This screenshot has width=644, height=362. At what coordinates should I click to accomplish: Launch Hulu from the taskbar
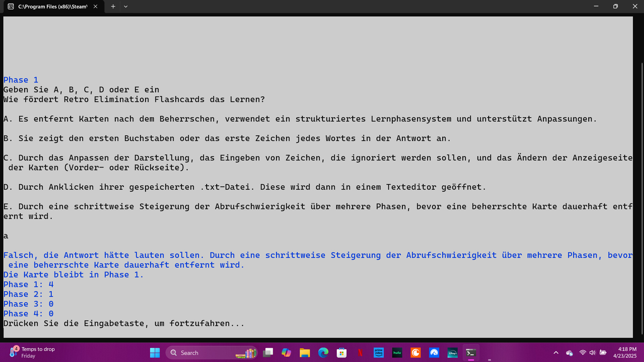pos(397,353)
